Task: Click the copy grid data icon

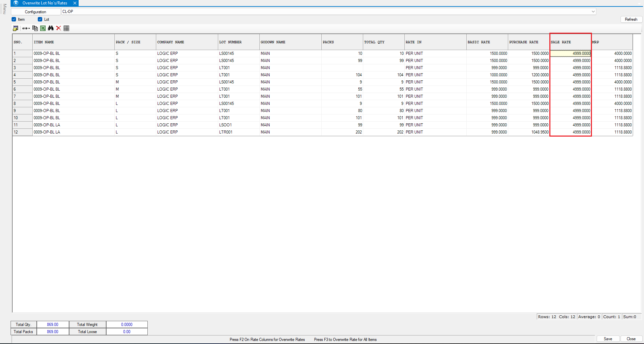Action: pos(35,28)
